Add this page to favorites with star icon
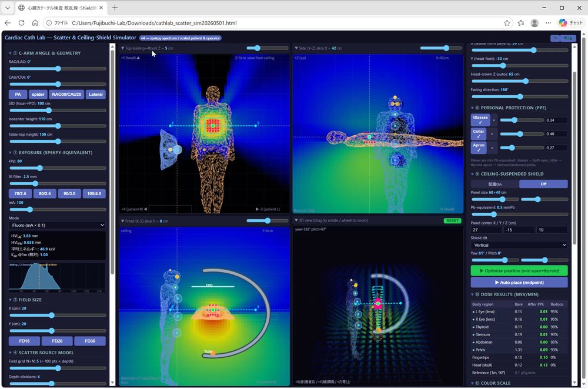This screenshot has width=588, height=389. (x=507, y=23)
